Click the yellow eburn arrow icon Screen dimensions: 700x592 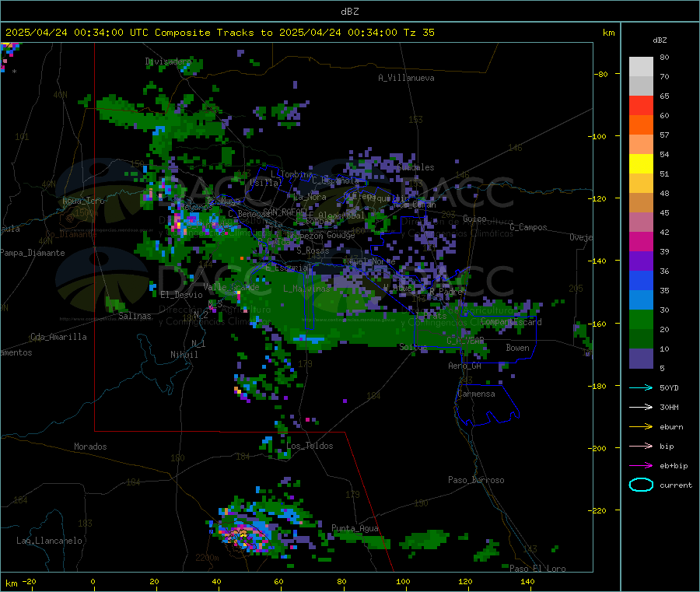[641, 427]
